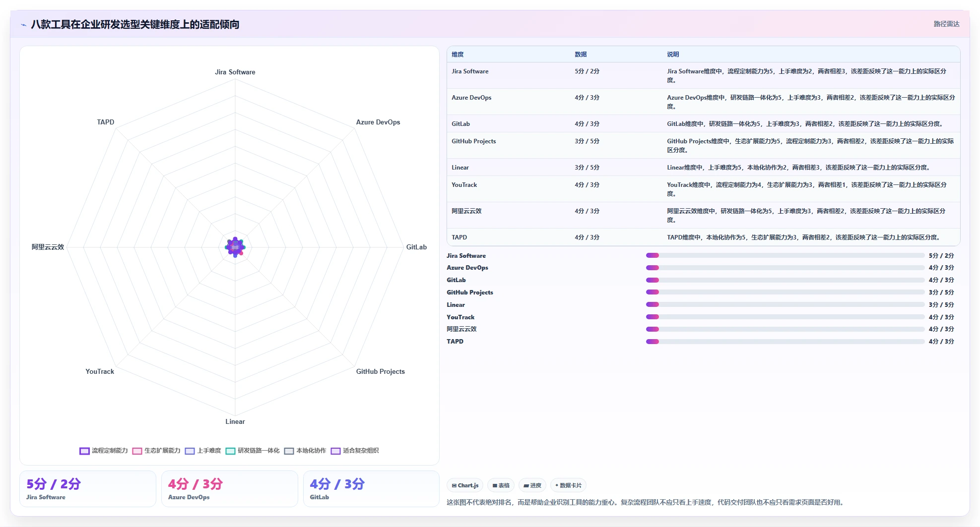Click the Linear radar axis label
Viewport: 980px width, 527px height.
pos(235,421)
